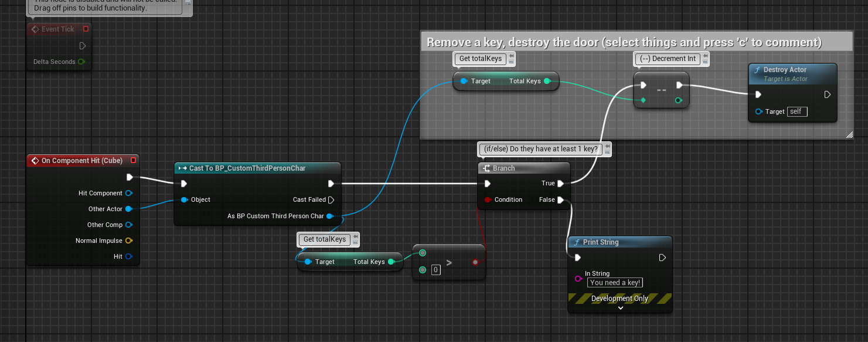The height and width of the screenshot is (342, 868).
Task: Click the Print String execution output pin
Action: click(x=662, y=258)
